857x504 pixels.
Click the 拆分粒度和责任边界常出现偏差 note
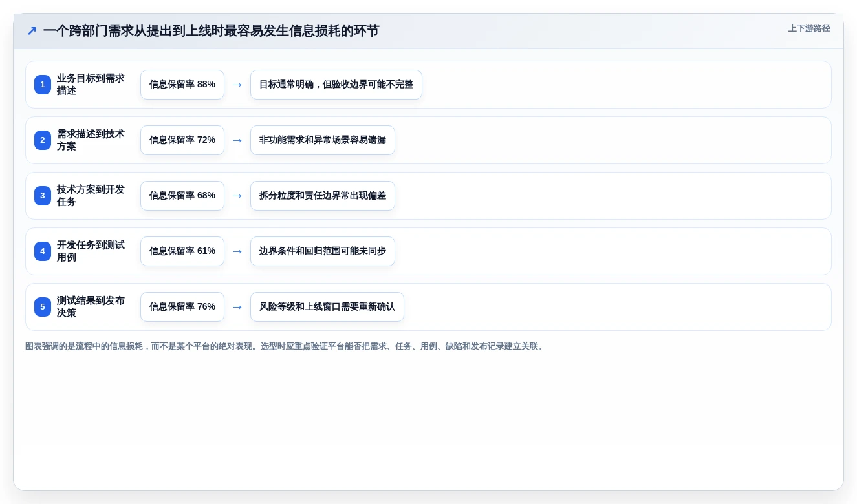[323, 196]
